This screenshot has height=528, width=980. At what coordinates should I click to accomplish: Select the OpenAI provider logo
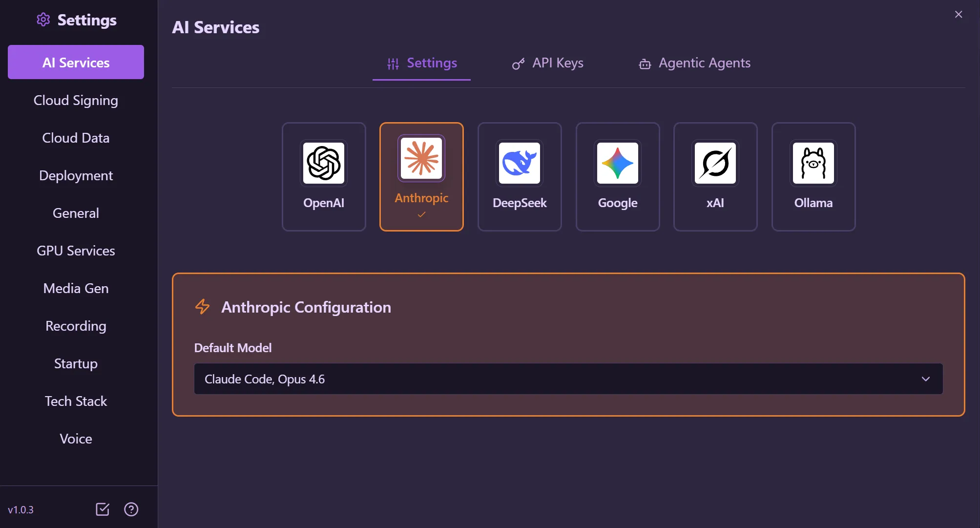point(324,163)
